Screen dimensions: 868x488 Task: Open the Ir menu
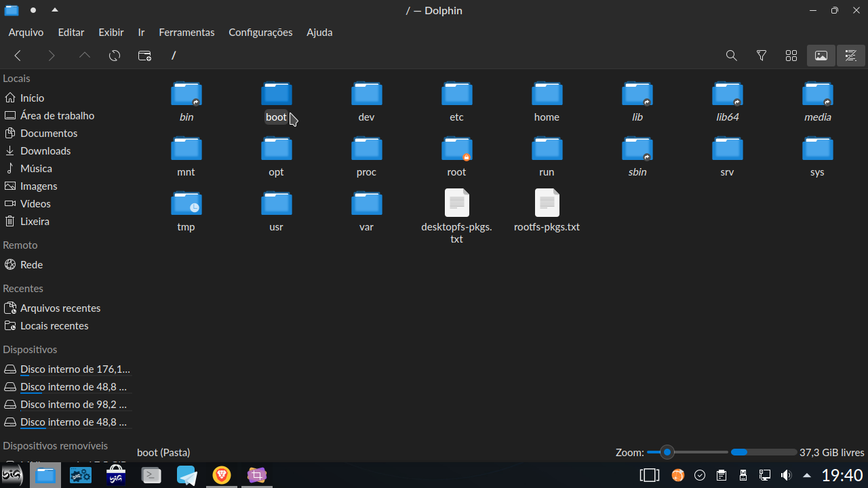click(141, 32)
